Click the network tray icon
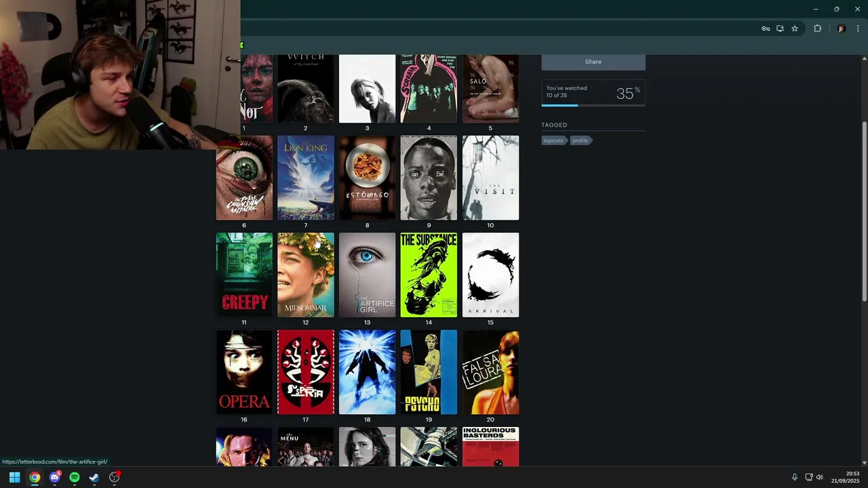Viewport: 868px width, 488px height. (809, 477)
